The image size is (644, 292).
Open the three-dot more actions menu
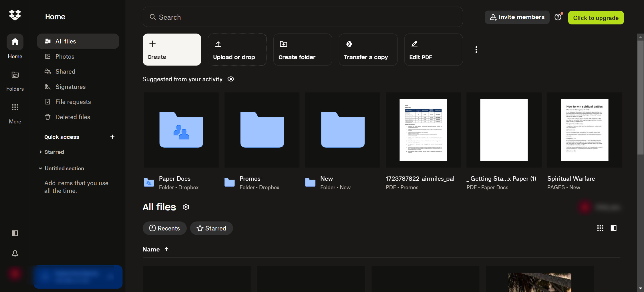(476, 50)
